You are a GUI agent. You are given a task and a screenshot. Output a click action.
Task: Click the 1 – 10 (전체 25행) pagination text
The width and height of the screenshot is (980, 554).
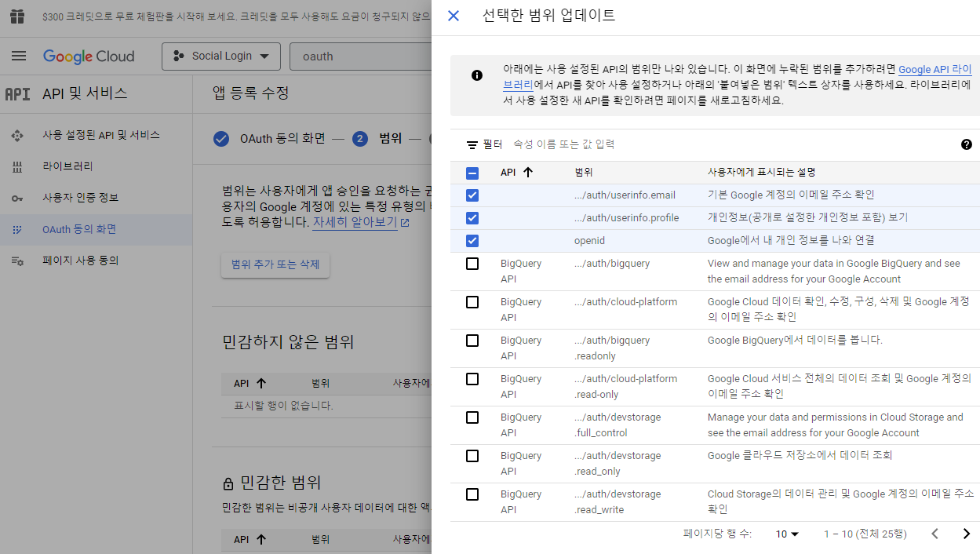[865, 534]
